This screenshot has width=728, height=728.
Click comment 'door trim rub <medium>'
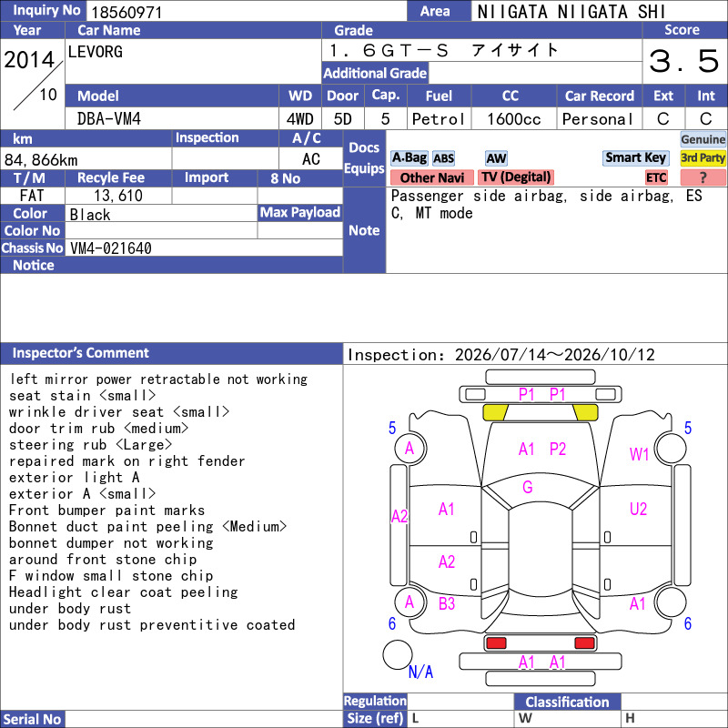pyautogui.click(x=99, y=428)
